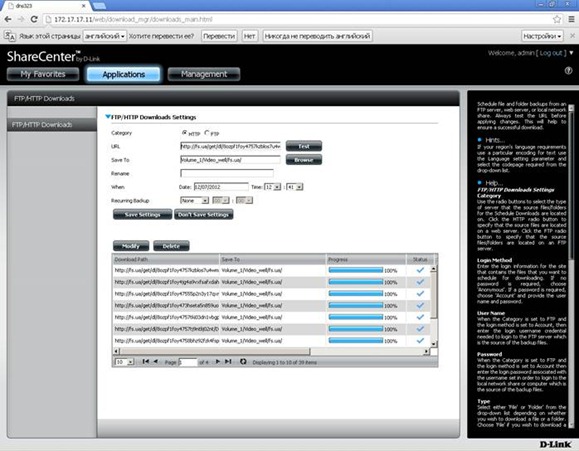Open the Management tab
The image size is (579, 451).
point(204,74)
